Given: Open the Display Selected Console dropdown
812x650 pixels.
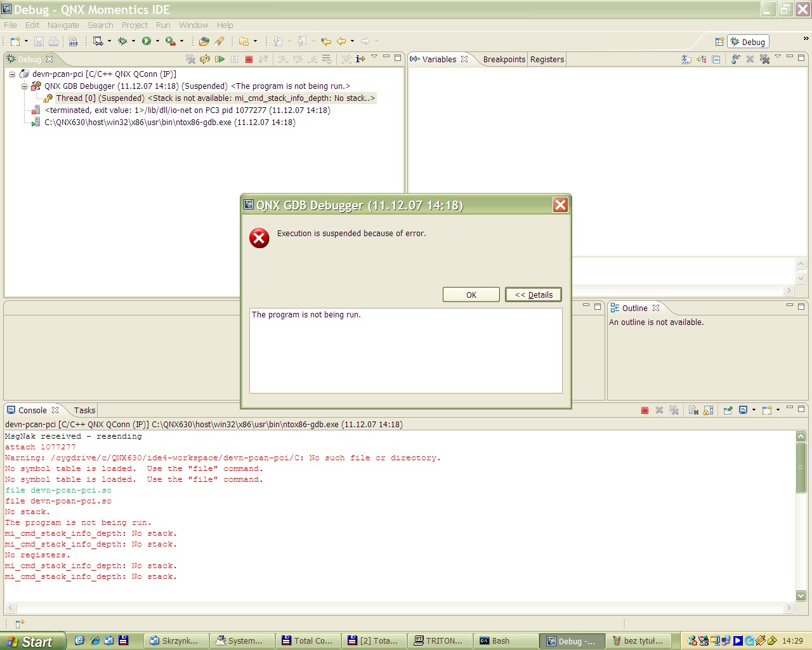Looking at the screenshot, I should pyautogui.click(x=754, y=410).
